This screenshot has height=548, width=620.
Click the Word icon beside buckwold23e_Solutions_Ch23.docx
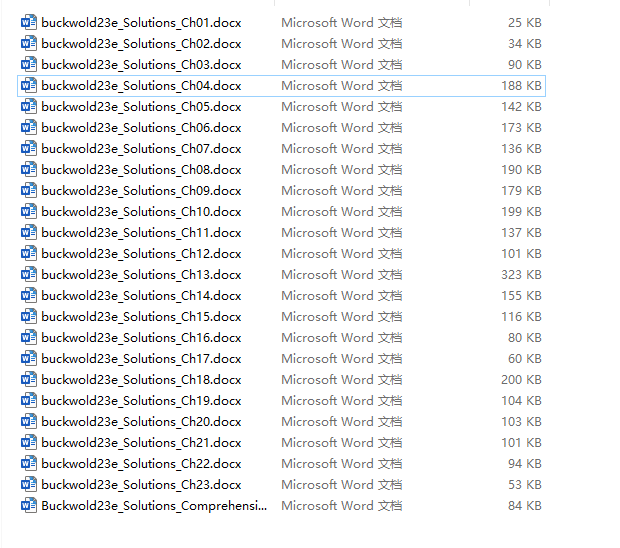[29, 483]
